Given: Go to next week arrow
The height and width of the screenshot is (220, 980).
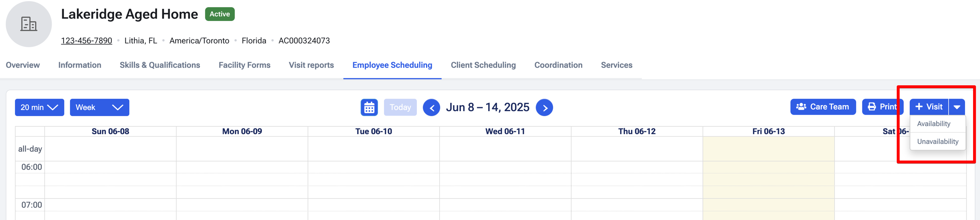Looking at the screenshot, I should (544, 107).
